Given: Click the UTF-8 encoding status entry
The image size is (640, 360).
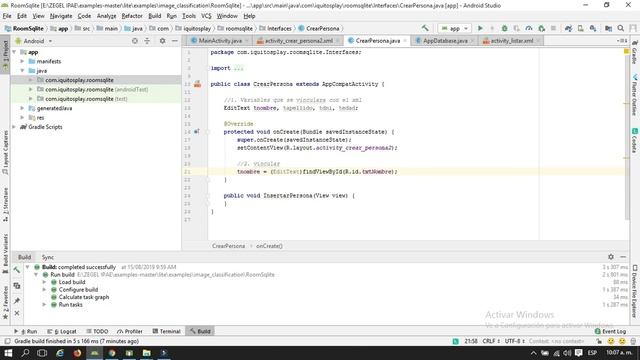Looking at the screenshot, I should click(x=514, y=341).
